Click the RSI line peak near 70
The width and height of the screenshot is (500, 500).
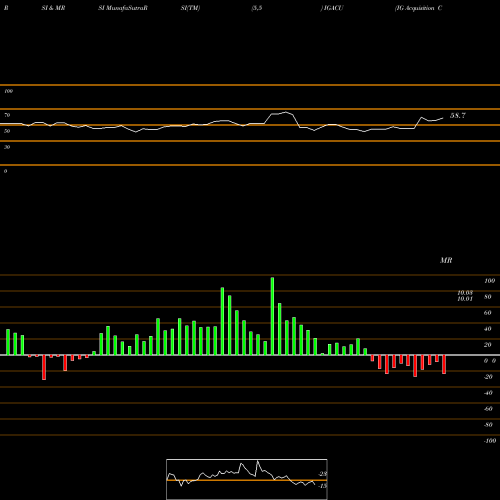point(286,112)
